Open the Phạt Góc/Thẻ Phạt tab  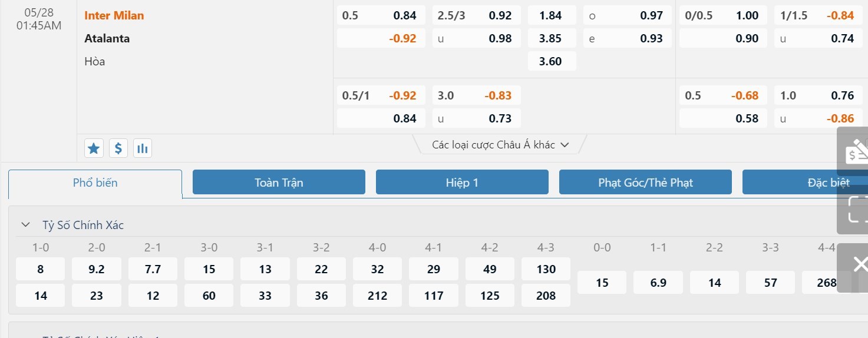[x=645, y=183]
